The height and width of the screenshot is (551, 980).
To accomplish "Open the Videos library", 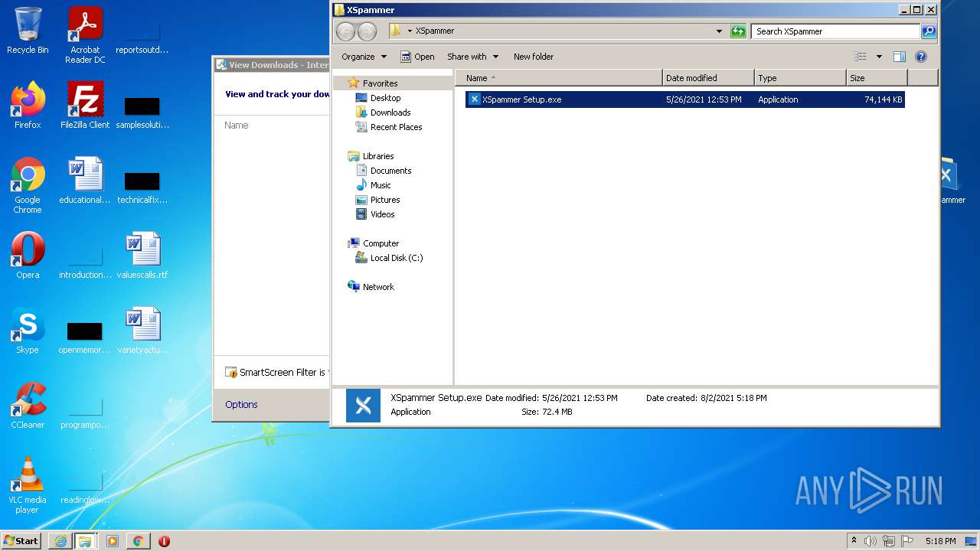I will pyautogui.click(x=382, y=214).
